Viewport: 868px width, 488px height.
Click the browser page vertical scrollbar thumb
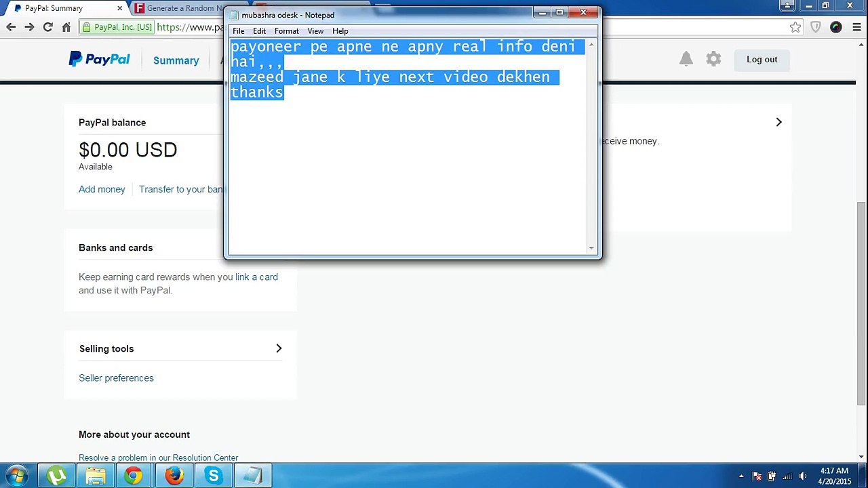click(x=862, y=303)
